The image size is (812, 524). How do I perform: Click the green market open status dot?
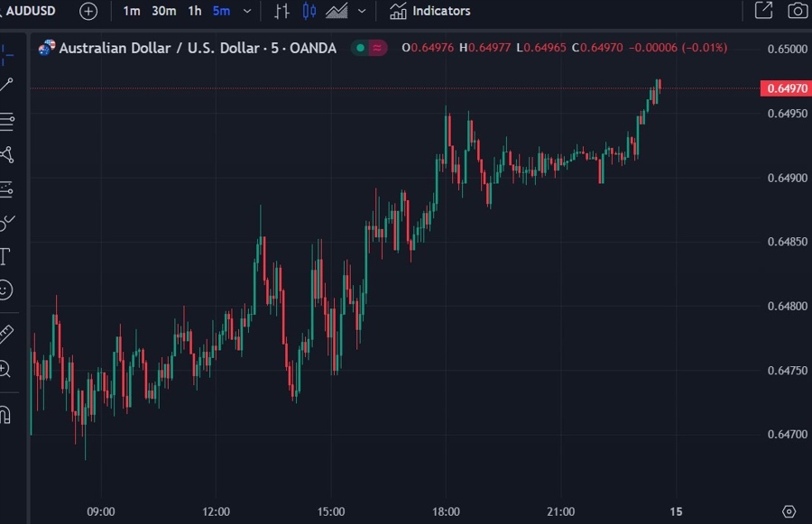click(360, 48)
